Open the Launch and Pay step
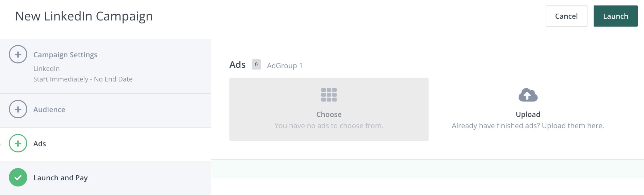The image size is (644, 195). point(61,178)
